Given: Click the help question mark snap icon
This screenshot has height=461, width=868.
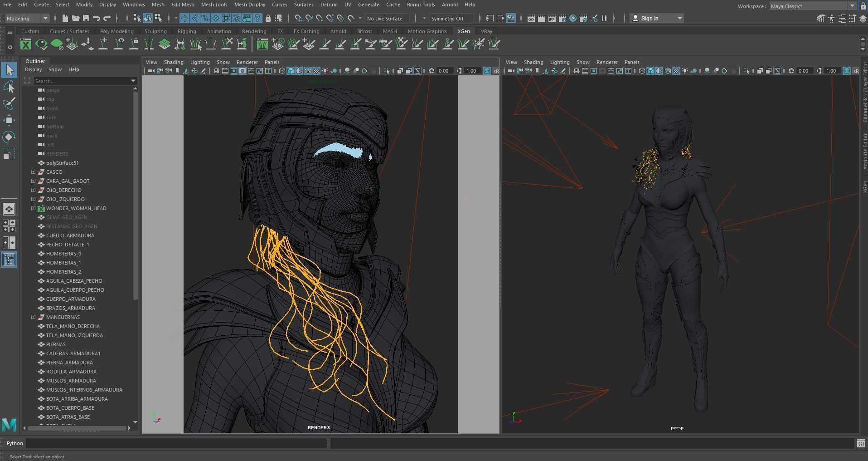Looking at the screenshot, I should pyautogui.click(x=257, y=18).
